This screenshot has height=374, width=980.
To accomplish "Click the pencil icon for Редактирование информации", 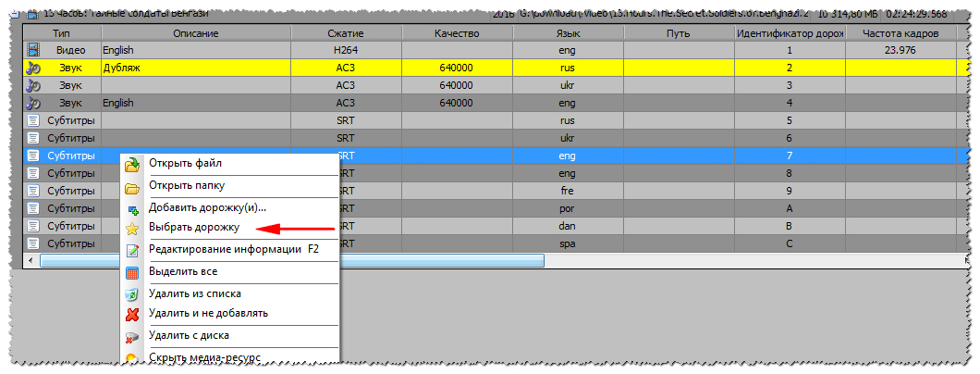I will (x=132, y=250).
